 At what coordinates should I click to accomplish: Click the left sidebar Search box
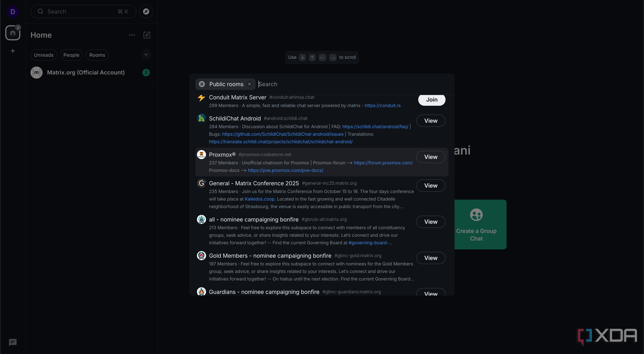click(83, 11)
